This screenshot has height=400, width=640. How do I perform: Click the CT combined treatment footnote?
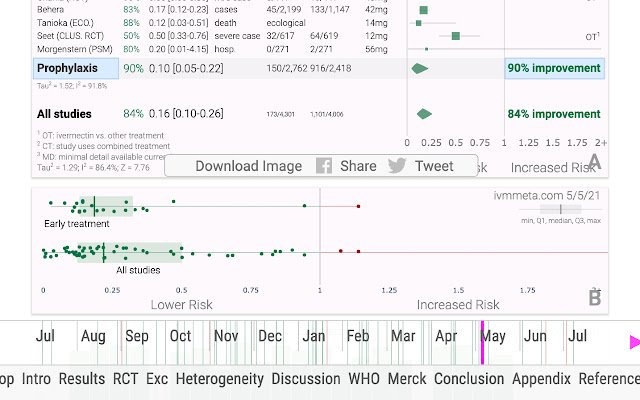103,146
